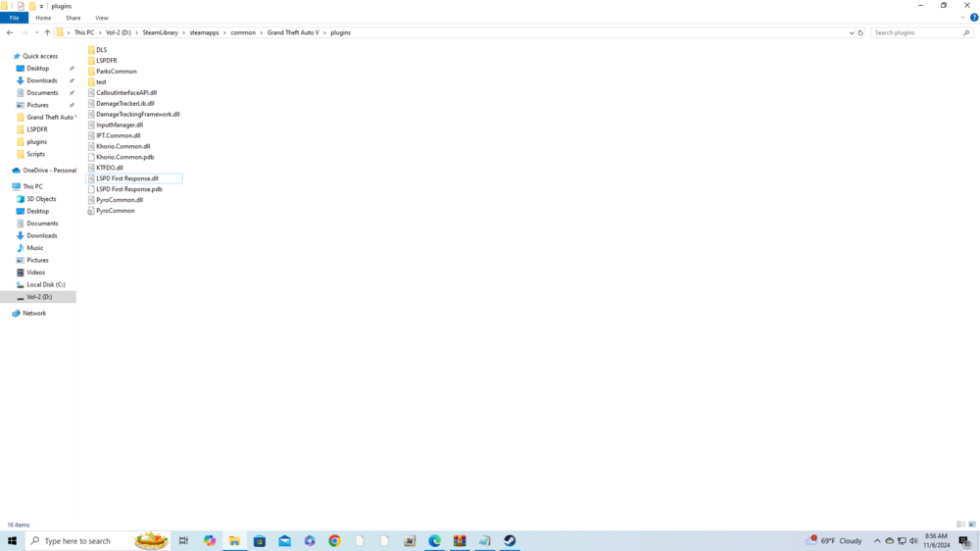The width and height of the screenshot is (980, 551).
Task: Refresh the plugins folder view
Action: tap(860, 32)
